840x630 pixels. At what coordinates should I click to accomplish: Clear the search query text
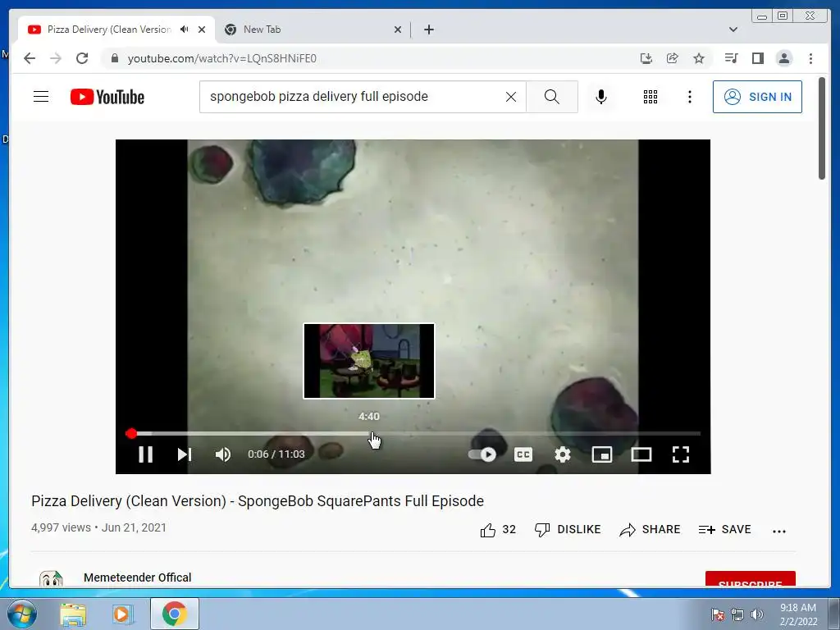[511, 97]
